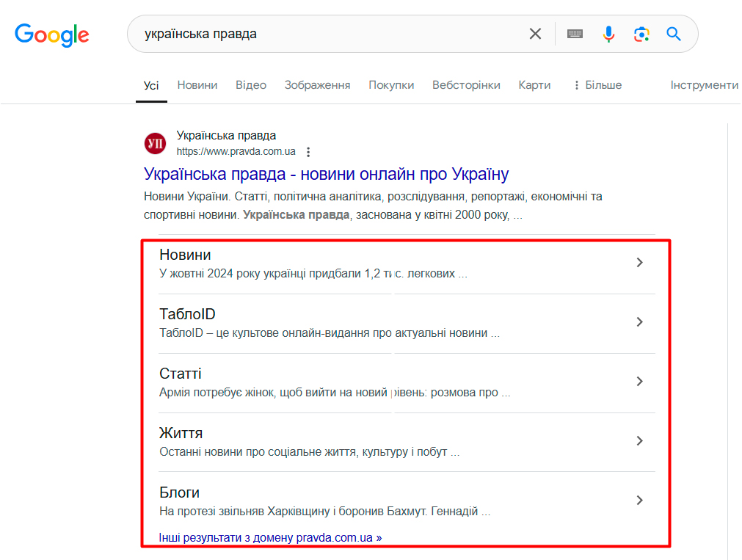Open Інструменти search tools
The image size is (742, 560).
[x=704, y=85]
